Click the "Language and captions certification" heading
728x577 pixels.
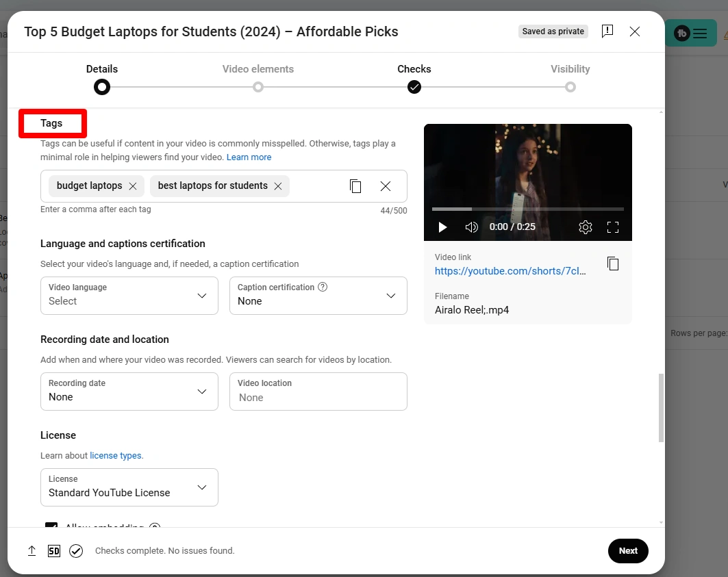tap(123, 244)
